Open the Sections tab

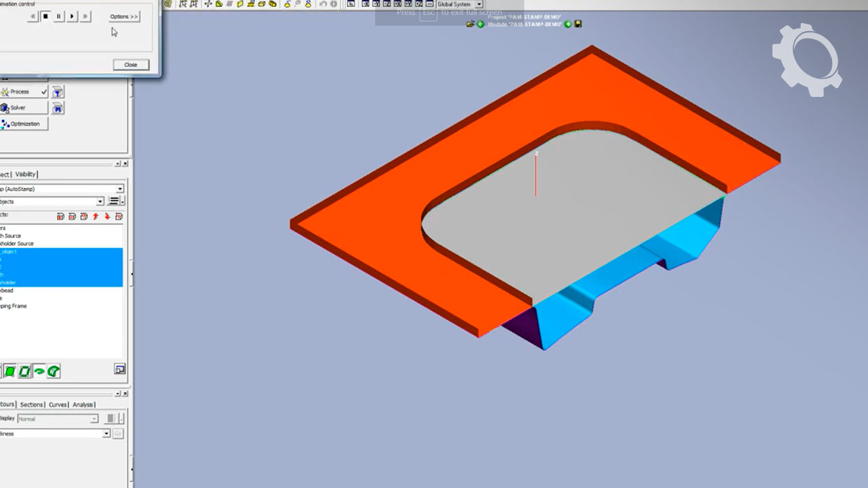point(31,405)
